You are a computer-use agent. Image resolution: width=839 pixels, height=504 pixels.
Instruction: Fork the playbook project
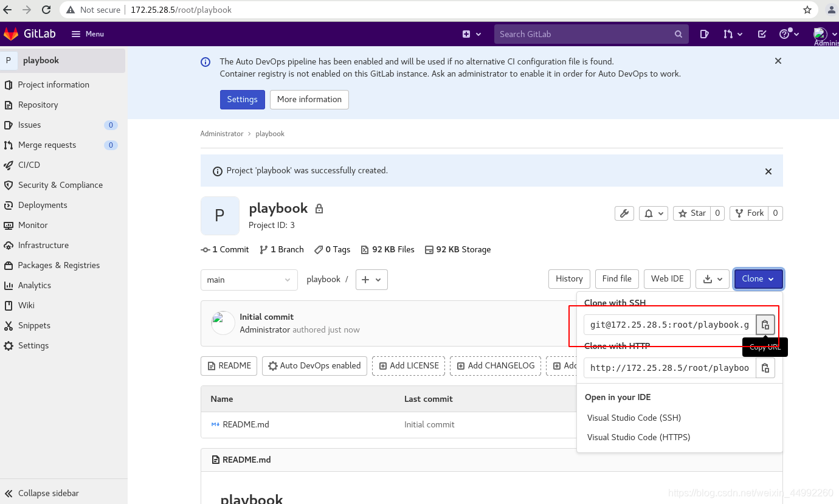tap(749, 213)
